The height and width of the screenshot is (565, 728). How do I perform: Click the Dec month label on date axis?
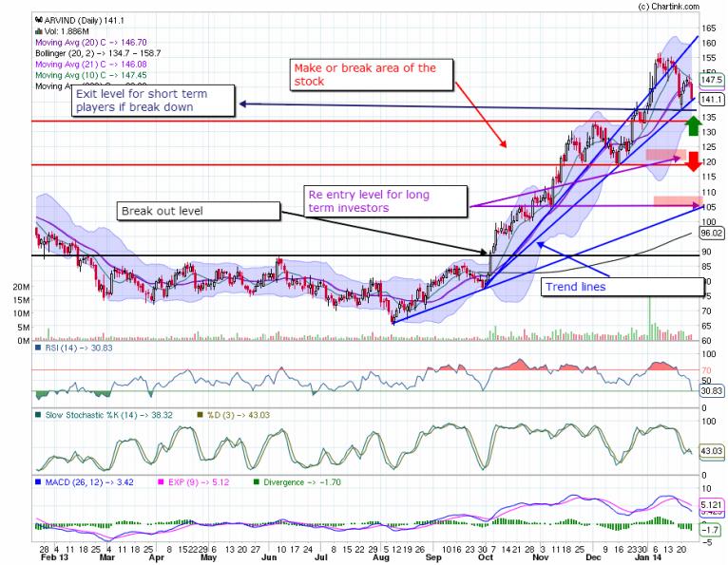[593, 557]
